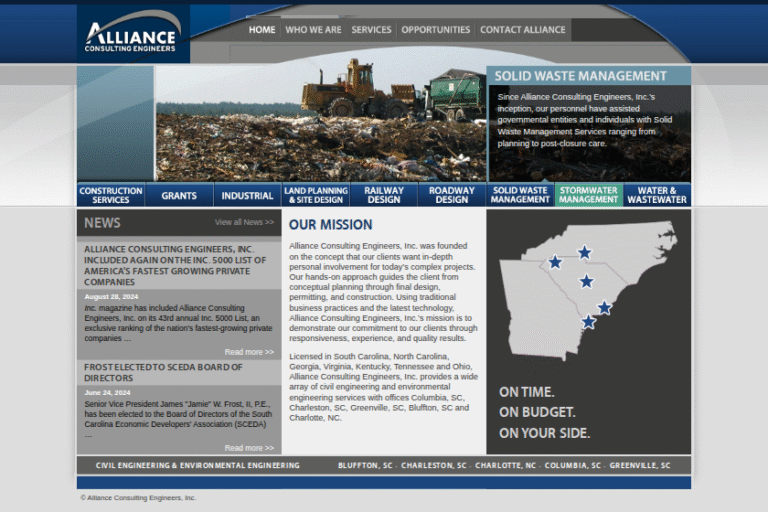Switch to Roadway Design tab

(x=452, y=195)
